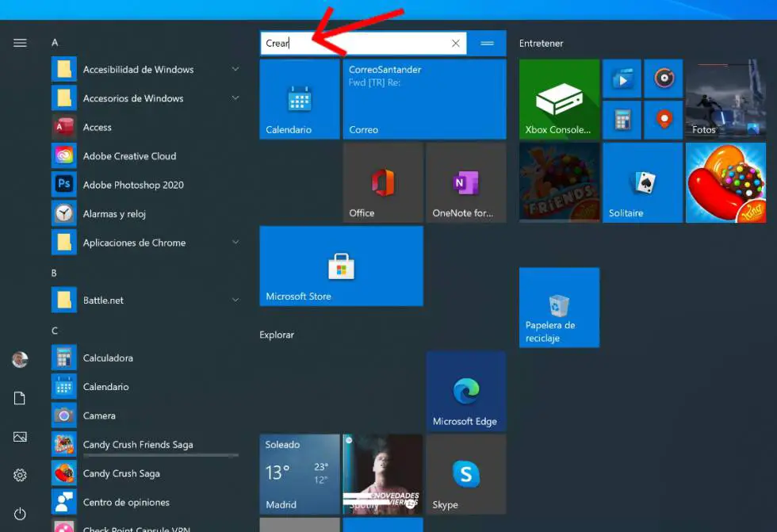Open the user account picture
Image resolution: width=777 pixels, height=532 pixels.
tap(20, 359)
